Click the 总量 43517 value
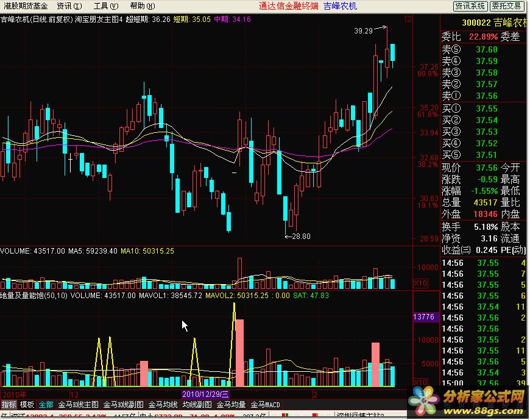 [x=486, y=202]
